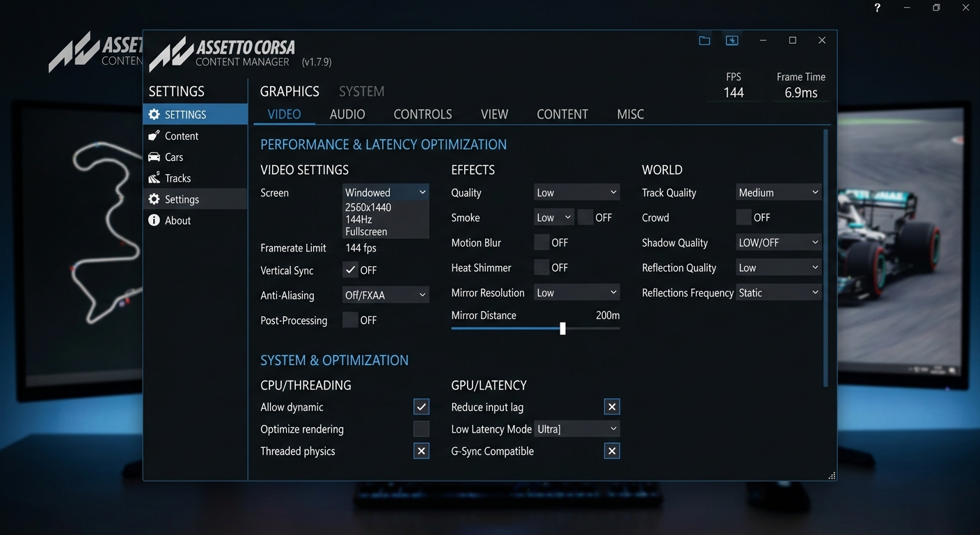
Task: Click the About info icon
Action: tap(155, 220)
